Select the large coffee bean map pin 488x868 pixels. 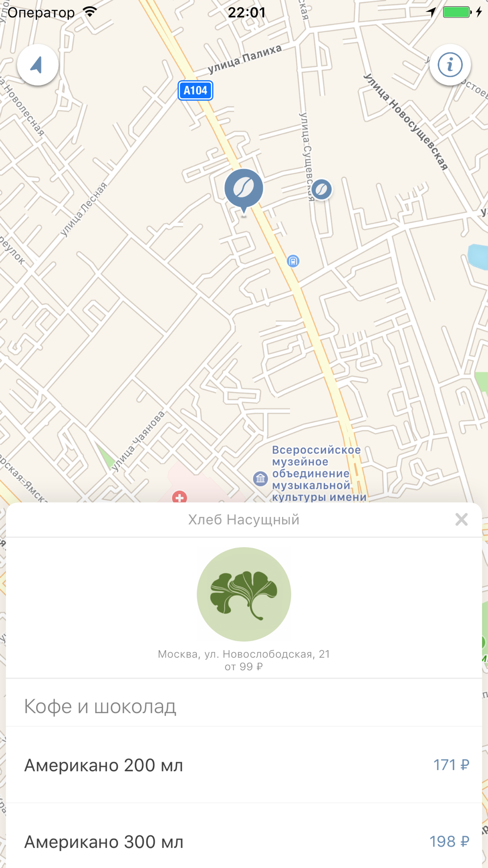(244, 190)
